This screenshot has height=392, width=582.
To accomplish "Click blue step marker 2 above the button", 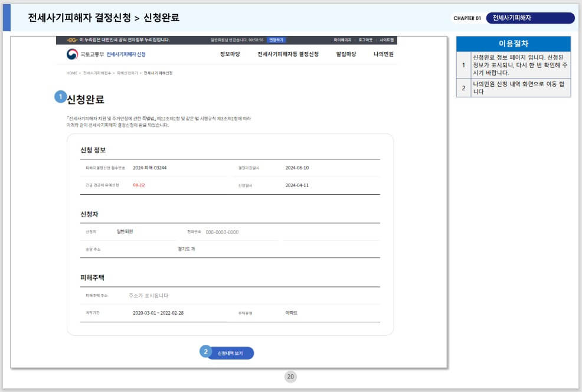I will click(205, 351).
